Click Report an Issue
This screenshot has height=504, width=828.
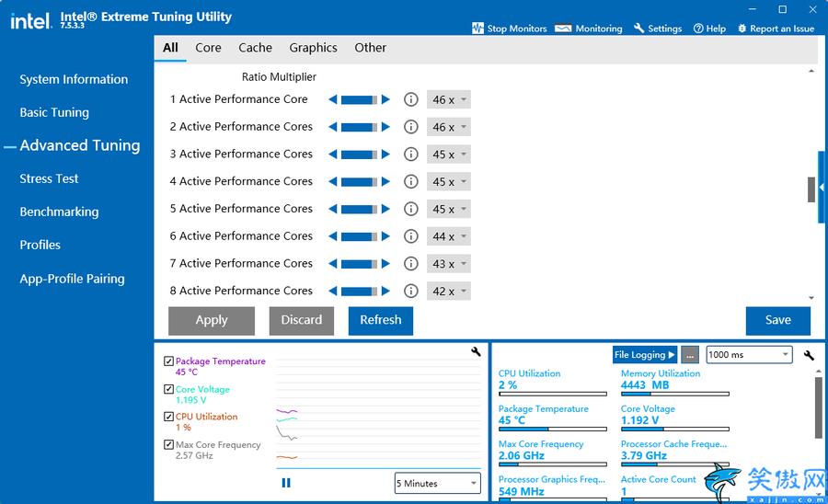(776, 29)
